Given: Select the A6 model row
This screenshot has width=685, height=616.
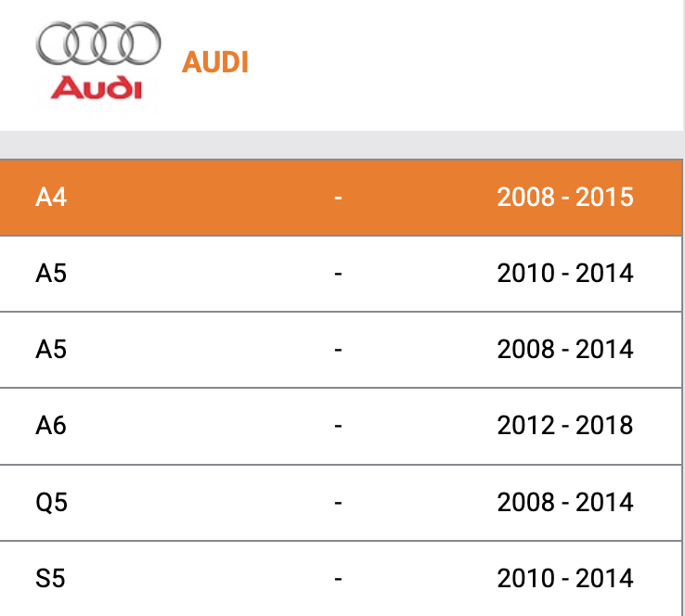Looking at the screenshot, I should [341, 426].
